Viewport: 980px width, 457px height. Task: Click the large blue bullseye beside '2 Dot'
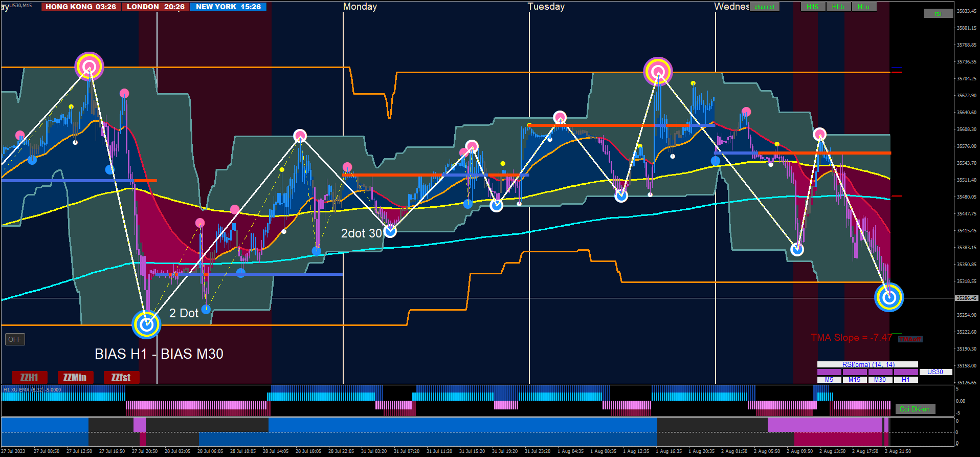click(x=147, y=324)
